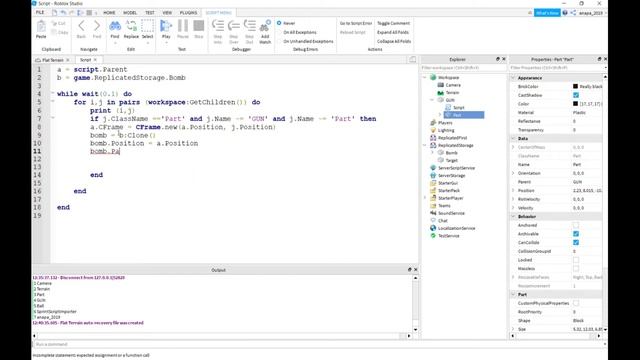
Task: Expand the Size property
Action: [513, 329]
